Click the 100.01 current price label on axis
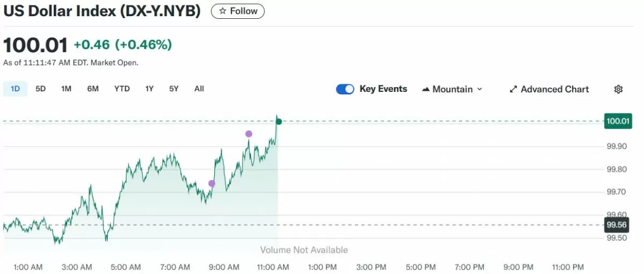This screenshot has height=274, width=644. (x=617, y=121)
